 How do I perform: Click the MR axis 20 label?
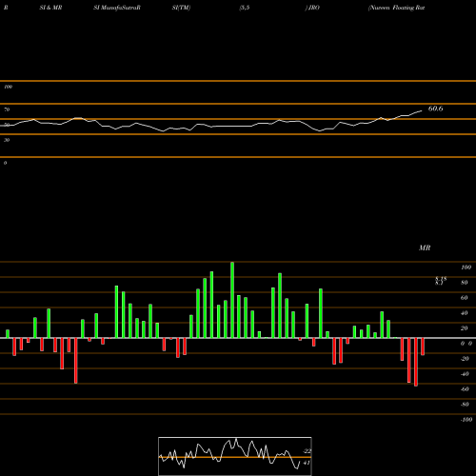(465, 328)
